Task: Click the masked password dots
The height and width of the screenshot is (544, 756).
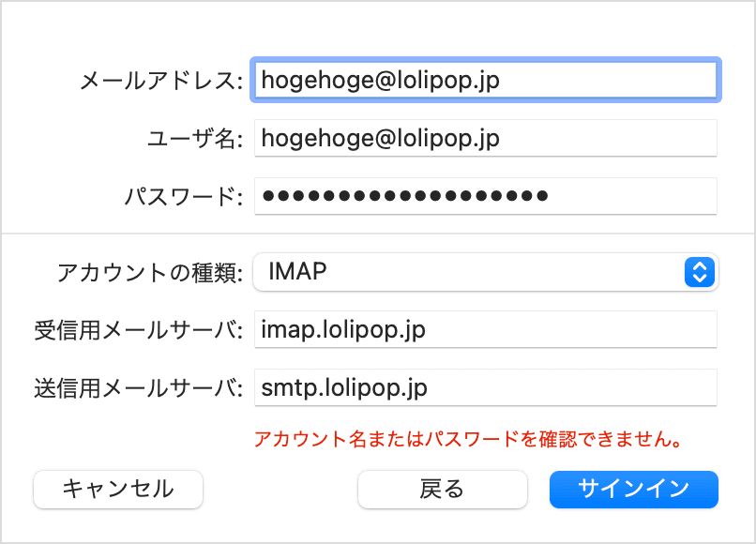Action: [x=405, y=197]
